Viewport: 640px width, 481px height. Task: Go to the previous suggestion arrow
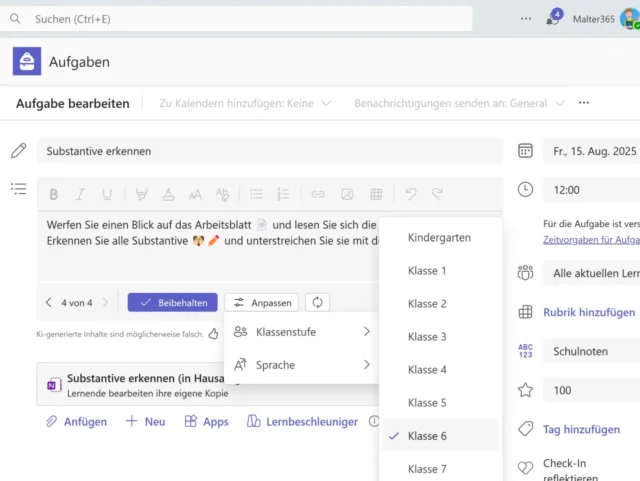coord(48,302)
